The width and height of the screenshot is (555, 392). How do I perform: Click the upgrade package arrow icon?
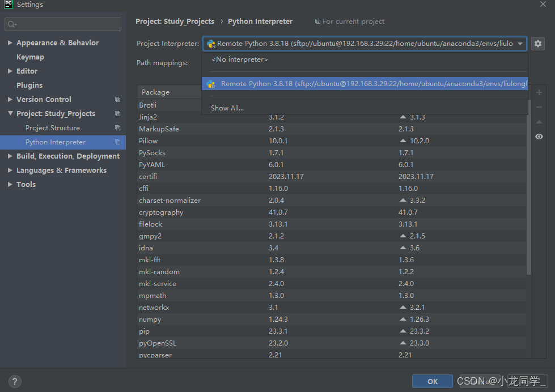pyautogui.click(x=539, y=122)
